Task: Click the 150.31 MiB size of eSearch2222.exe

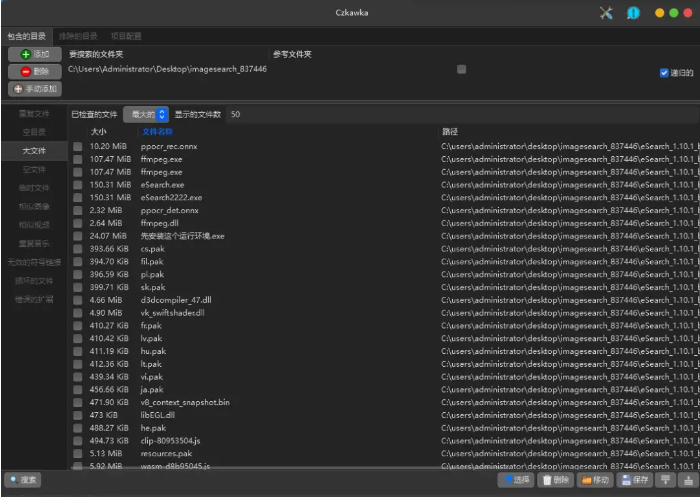Action: [x=110, y=197]
